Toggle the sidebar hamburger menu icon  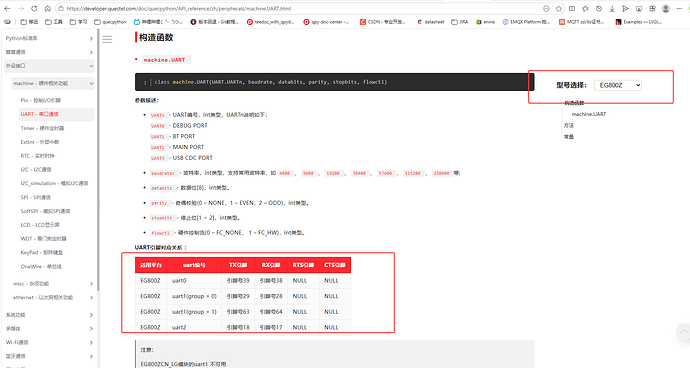pyautogui.click(x=107, y=40)
